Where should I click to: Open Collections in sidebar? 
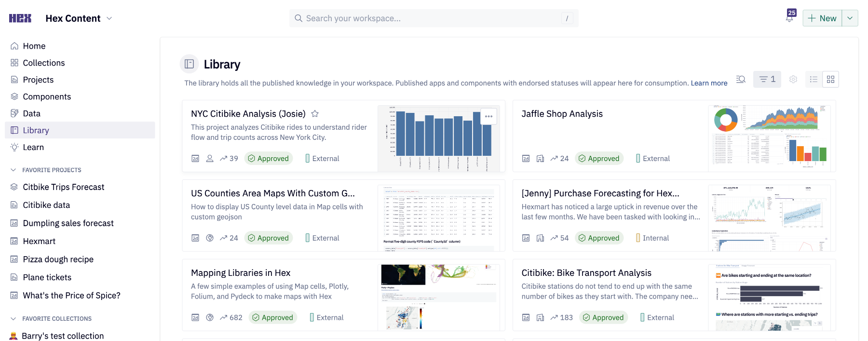point(80,63)
